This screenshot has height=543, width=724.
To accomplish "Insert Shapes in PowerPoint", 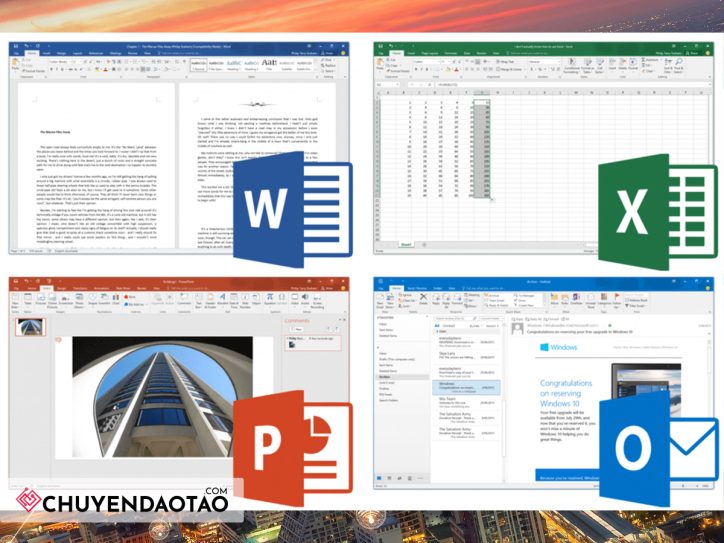I will pos(92,299).
